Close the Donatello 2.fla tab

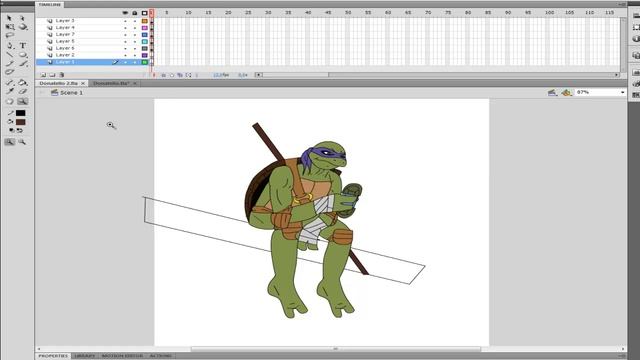pos(83,83)
